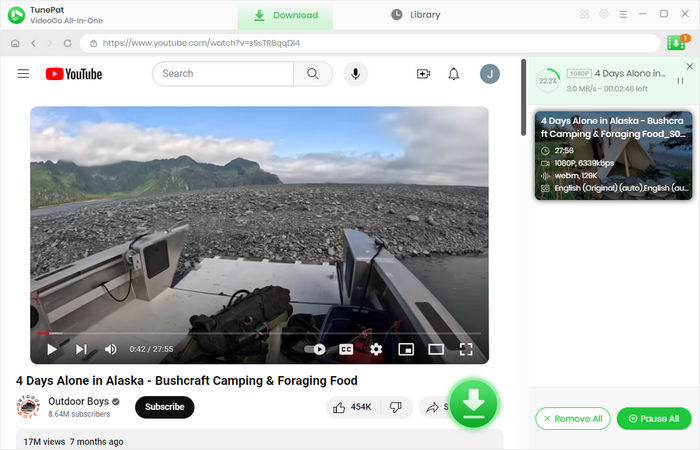
Task: Seek on the video progress bar
Action: [x=259, y=333]
